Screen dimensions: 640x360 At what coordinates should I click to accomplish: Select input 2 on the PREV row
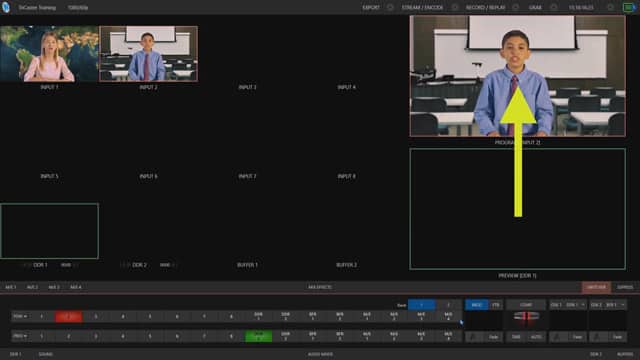[69, 336]
